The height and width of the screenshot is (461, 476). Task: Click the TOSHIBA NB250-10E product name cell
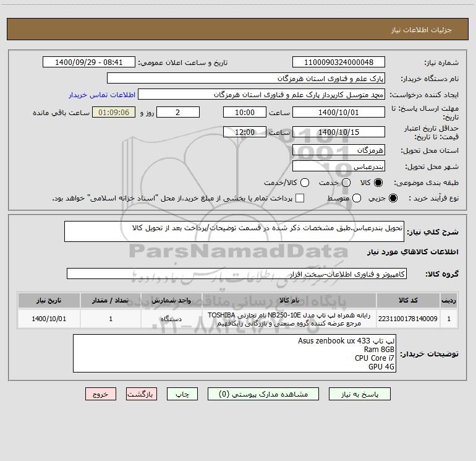coord(289,319)
